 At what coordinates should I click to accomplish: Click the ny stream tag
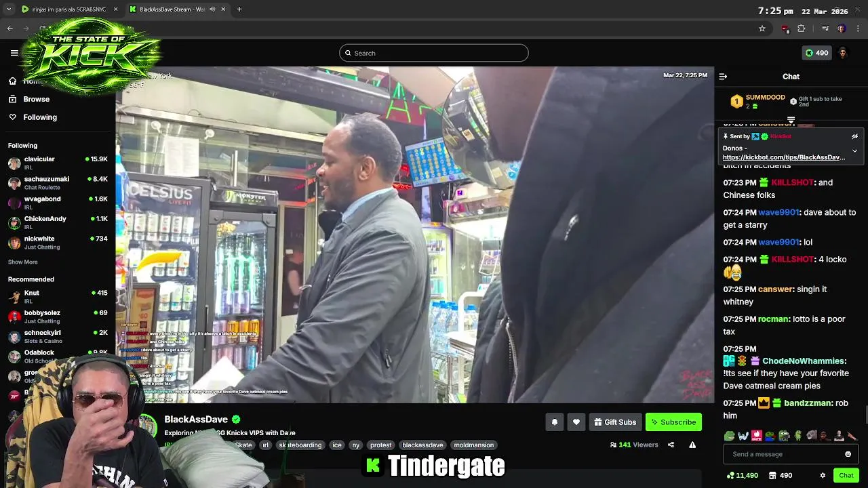pos(356,445)
